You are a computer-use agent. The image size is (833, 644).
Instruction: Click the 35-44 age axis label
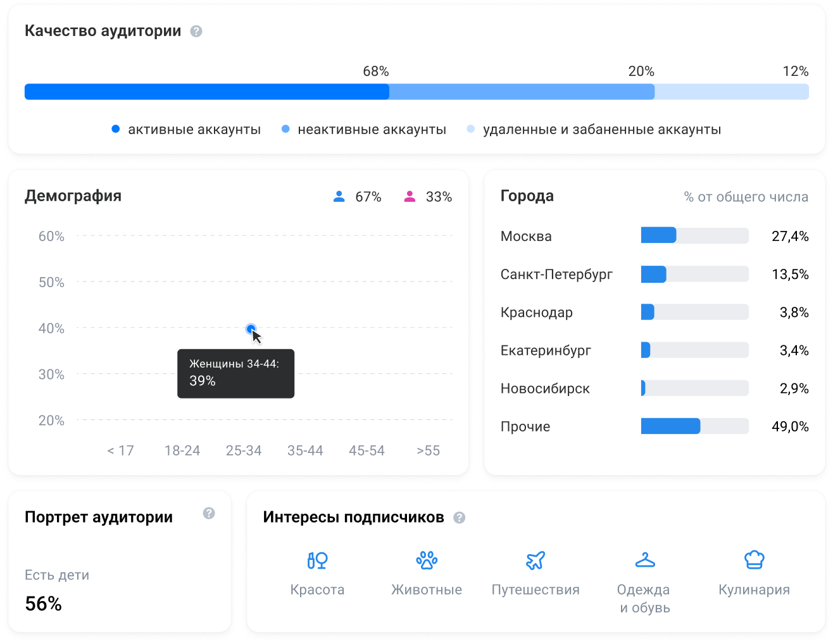coord(305,450)
